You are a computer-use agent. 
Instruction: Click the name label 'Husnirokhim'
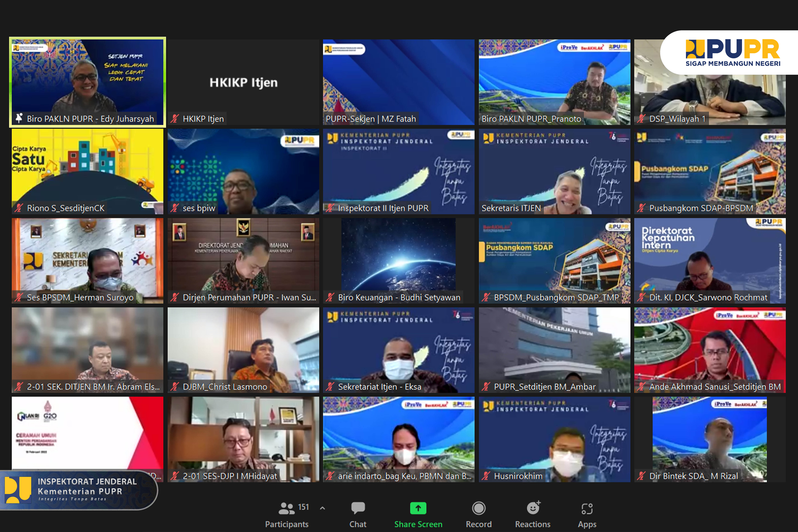518,476
